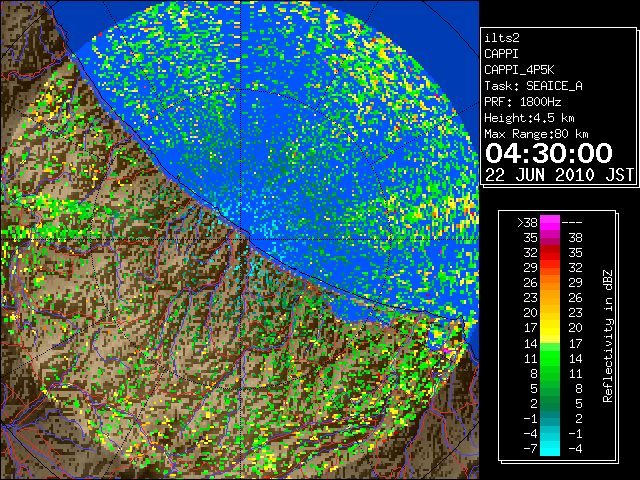Click the 'CAPPI_4P5K' product name text
This screenshot has width=640, height=480.
519,70
